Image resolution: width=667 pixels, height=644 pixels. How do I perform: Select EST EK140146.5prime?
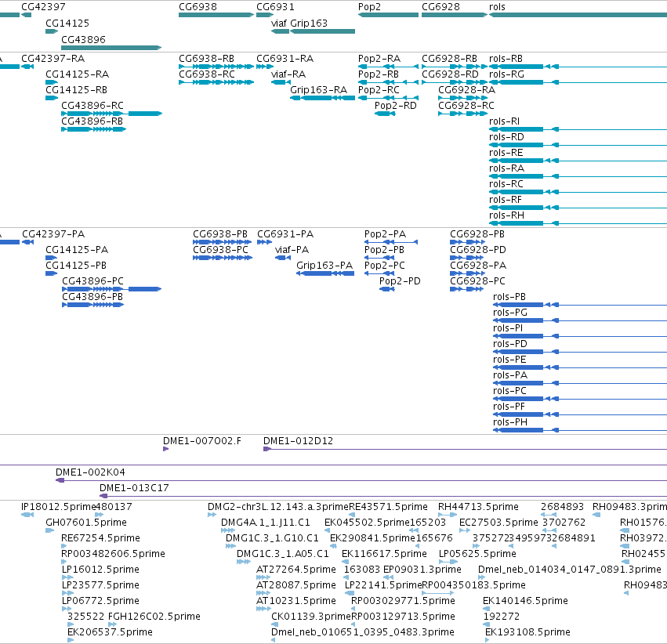coord(486,609)
